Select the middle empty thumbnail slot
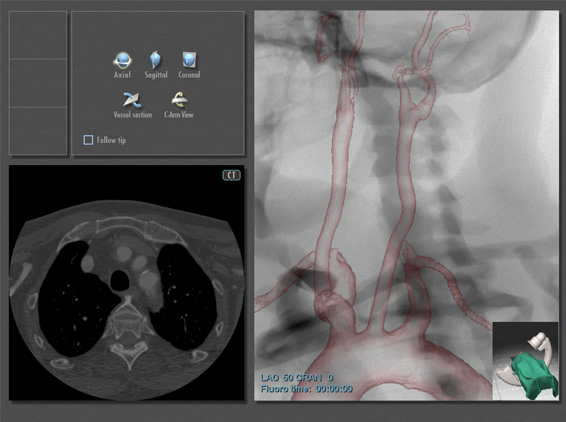566x422 pixels. [x=38, y=83]
